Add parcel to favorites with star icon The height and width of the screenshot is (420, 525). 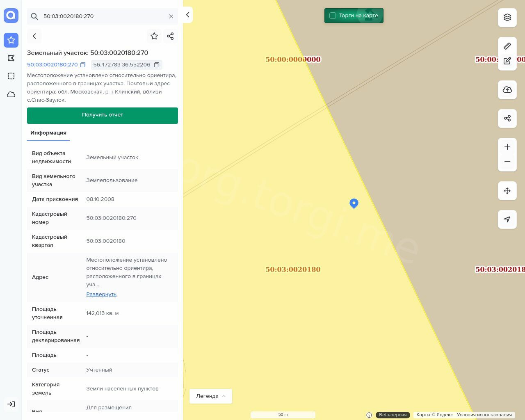(x=154, y=36)
